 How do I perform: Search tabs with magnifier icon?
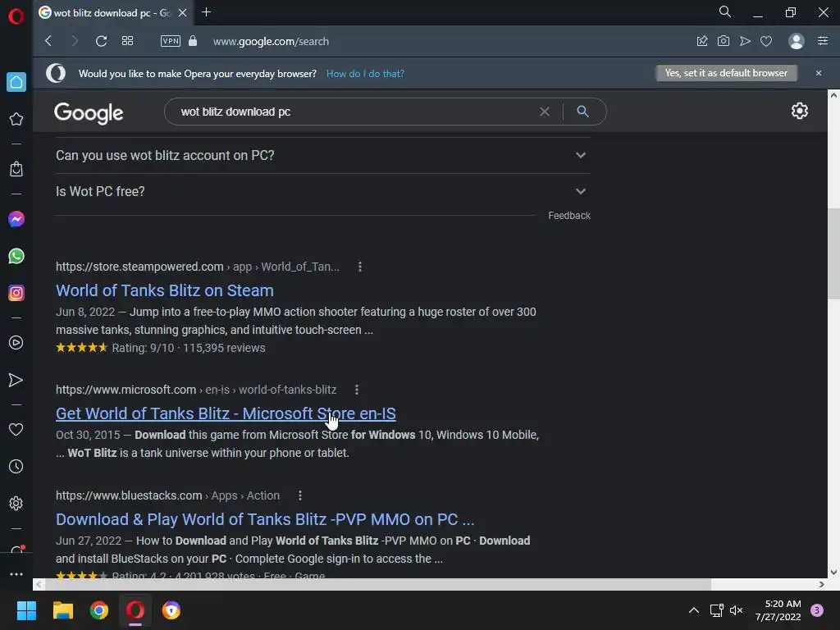[725, 11]
